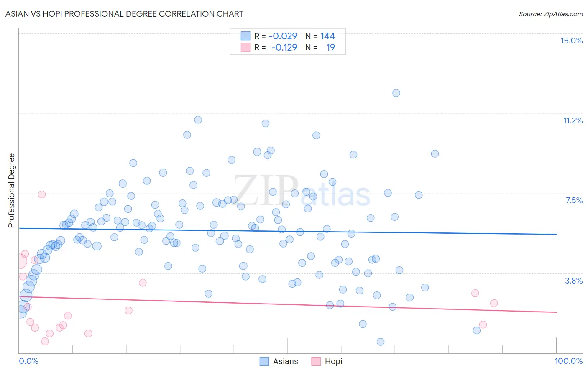Click the pink R = -0.129 legend square

245,47
